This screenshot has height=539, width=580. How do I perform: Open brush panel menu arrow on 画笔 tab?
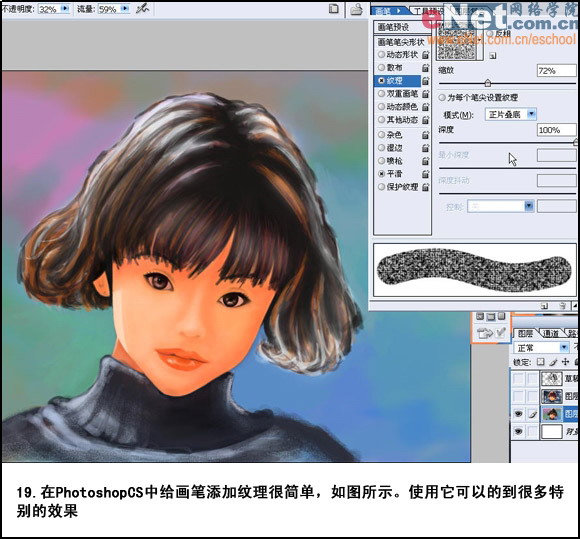tap(399, 11)
